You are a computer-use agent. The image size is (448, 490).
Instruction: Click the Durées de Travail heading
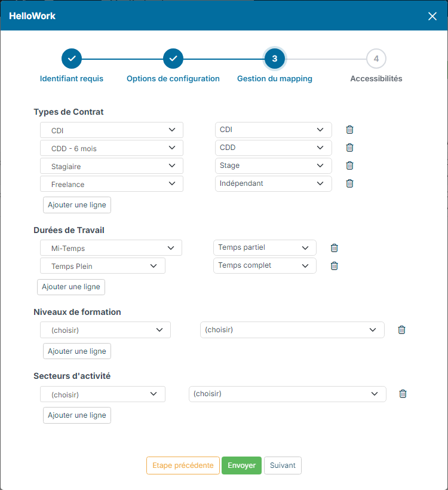69,230
